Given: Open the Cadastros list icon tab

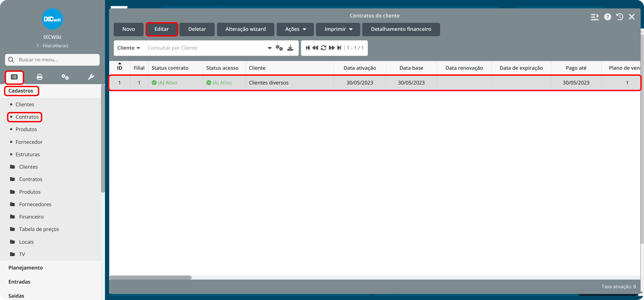Looking at the screenshot, I should click(x=14, y=77).
